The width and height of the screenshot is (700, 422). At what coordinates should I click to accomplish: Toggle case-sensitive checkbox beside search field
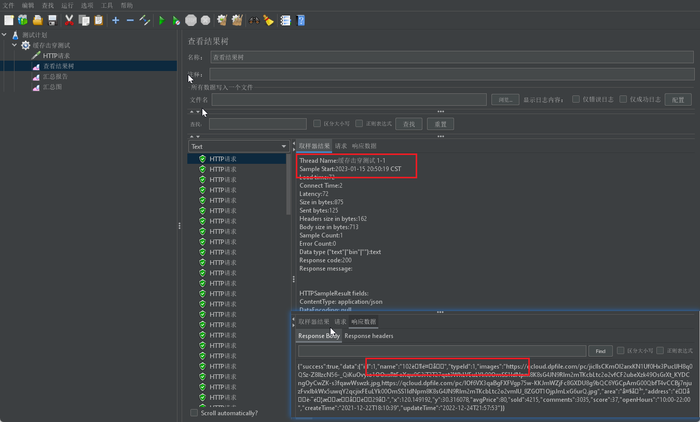pos(317,124)
